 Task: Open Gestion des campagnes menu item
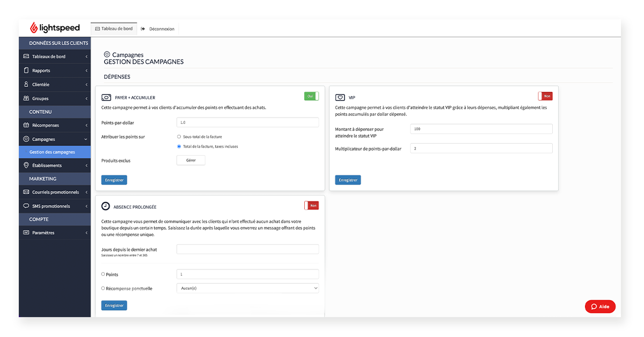click(x=52, y=152)
